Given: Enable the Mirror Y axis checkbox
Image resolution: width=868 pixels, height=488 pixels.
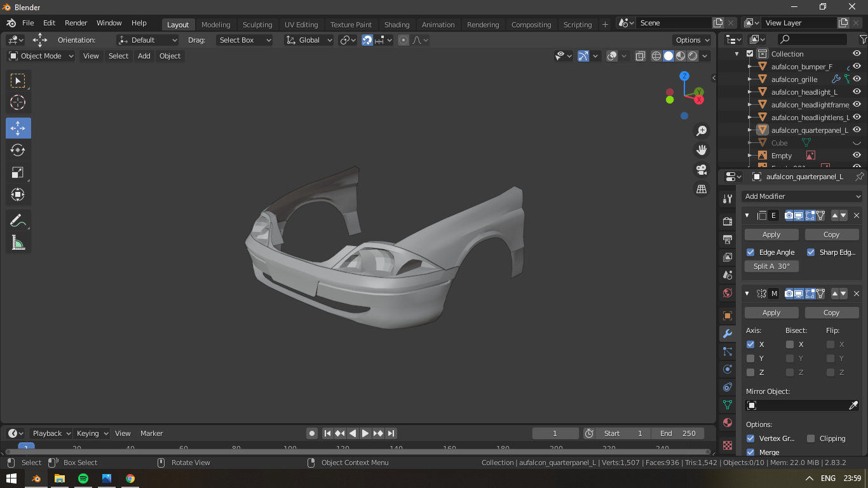Looking at the screenshot, I should [x=750, y=358].
